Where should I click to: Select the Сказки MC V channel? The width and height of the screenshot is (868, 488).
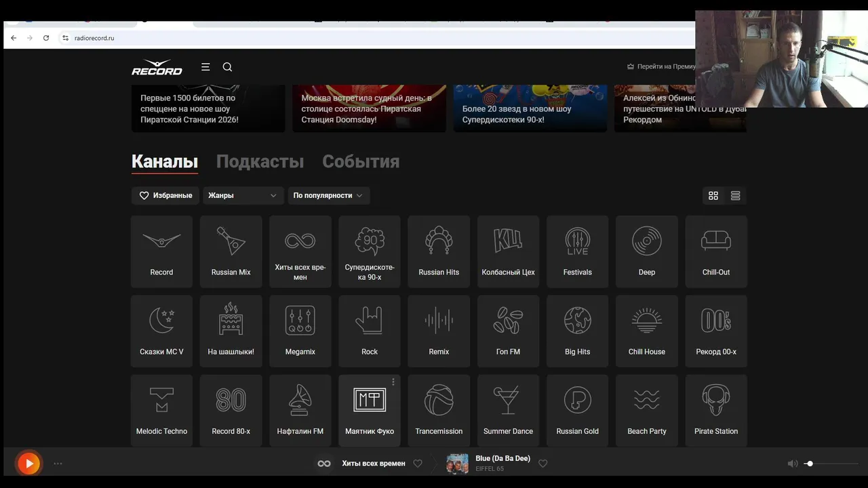(161, 331)
